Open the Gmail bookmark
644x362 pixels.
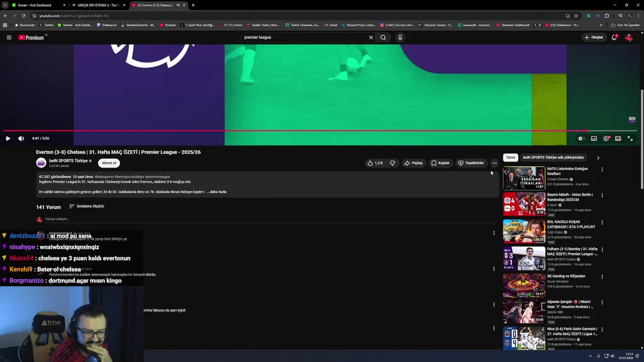point(331,25)
